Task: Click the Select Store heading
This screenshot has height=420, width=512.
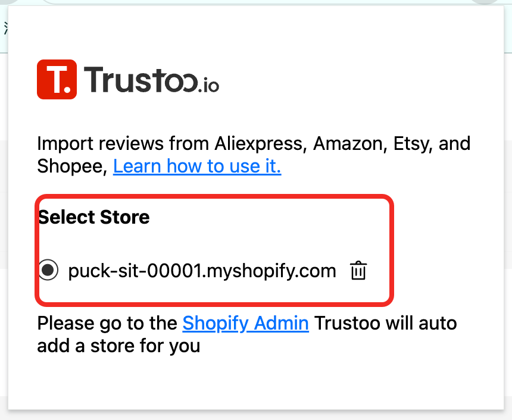Action: tap(94, 217)
